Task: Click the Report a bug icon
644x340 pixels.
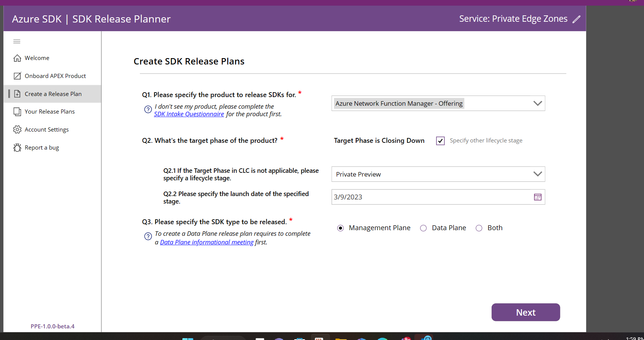Action: coord(17,147)
